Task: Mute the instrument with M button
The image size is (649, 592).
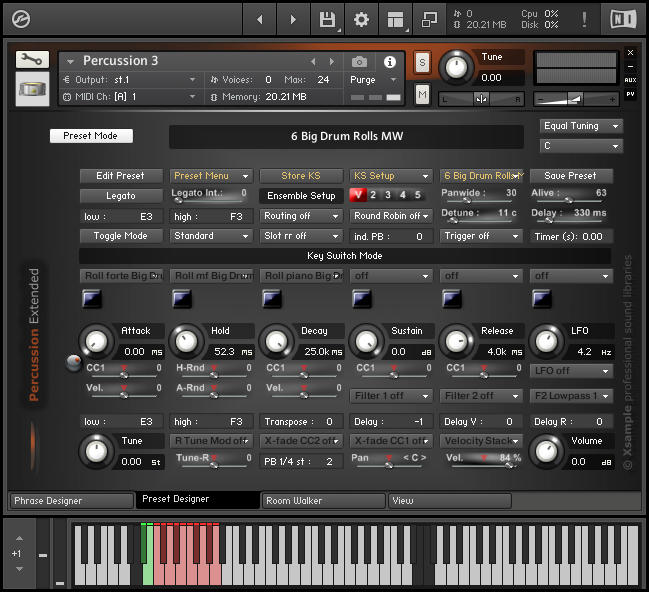Action: coord(422,95)
